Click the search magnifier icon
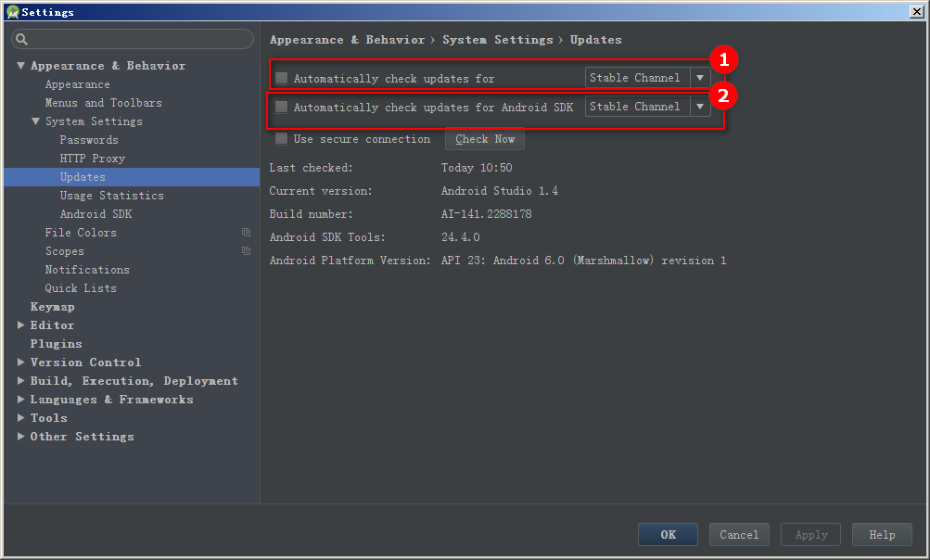 (x=22, y=39)
